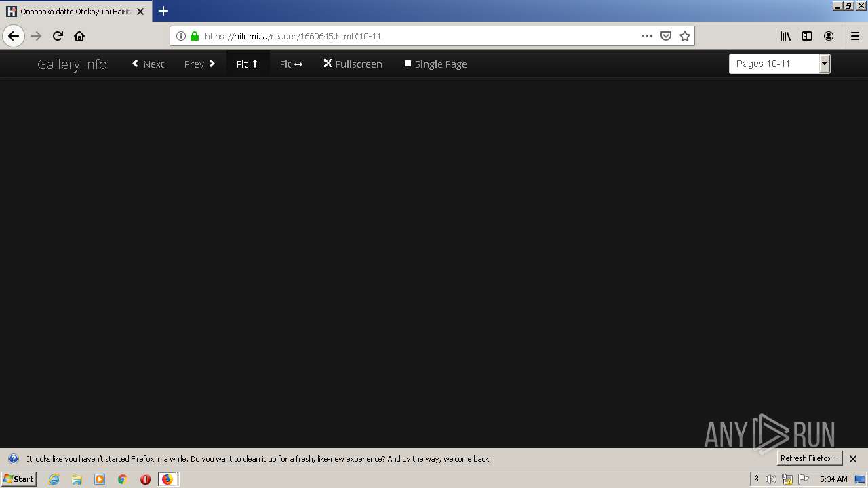Image resolution: width=868 pixels, height=488 pixels.
Task: Switch to Firefox taskbar button
Action: 168,479
